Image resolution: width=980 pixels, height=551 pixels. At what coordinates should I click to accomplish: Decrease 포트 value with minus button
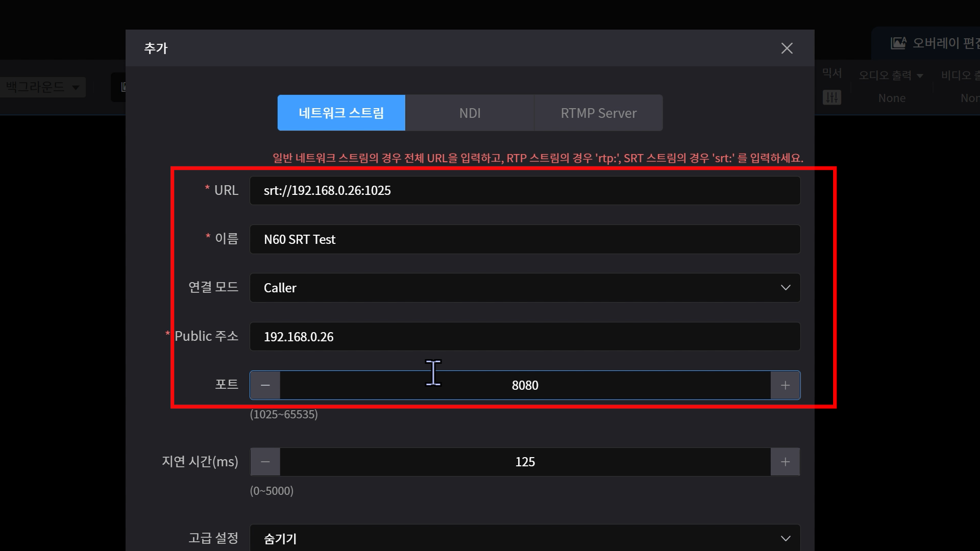click(265, 385)
